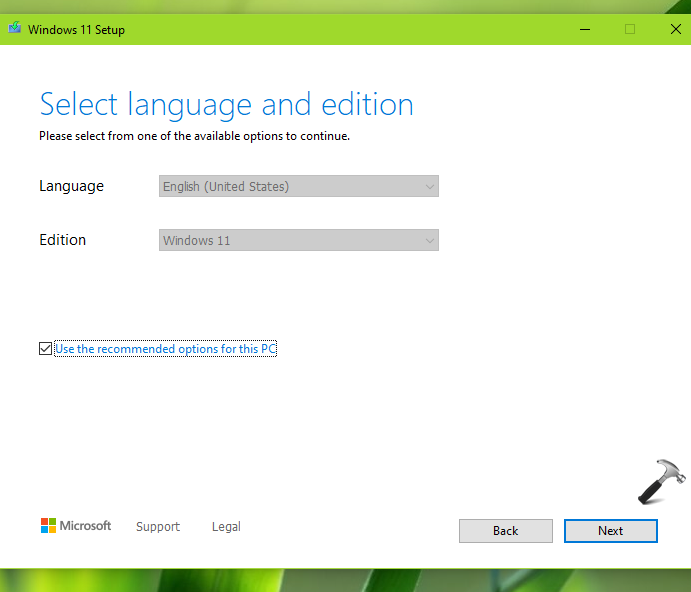Minimize the Windows 11 Setup window
Viewport: 691px width, 592px height.
tap(584, 29)
